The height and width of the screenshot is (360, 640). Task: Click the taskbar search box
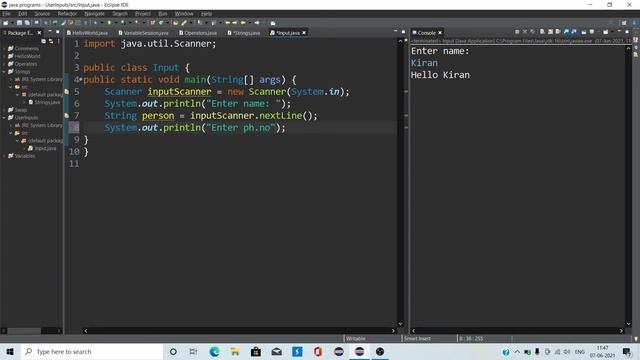click(x=92, y=351)
